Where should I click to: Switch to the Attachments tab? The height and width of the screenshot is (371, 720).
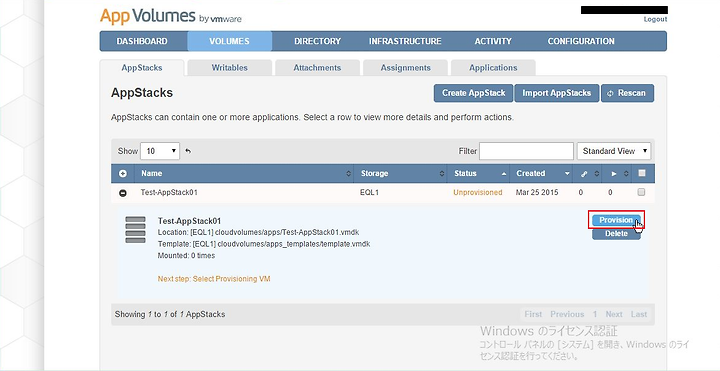pyautogui.click(x=317, y=67)
